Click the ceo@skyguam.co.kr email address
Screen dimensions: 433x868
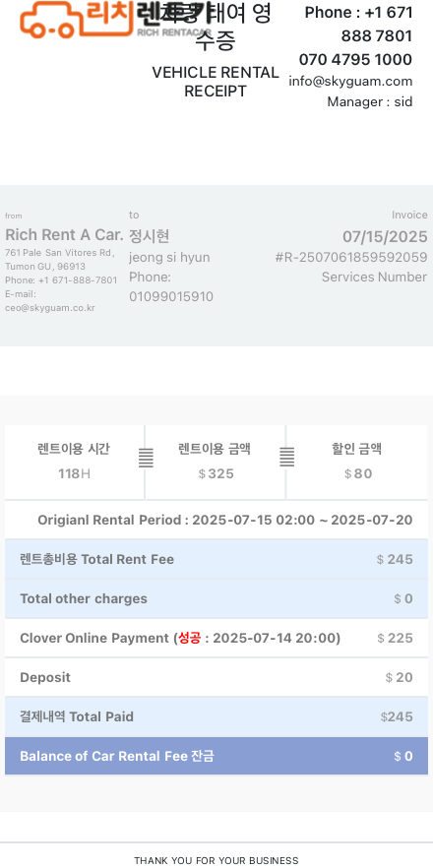[50, 308]
